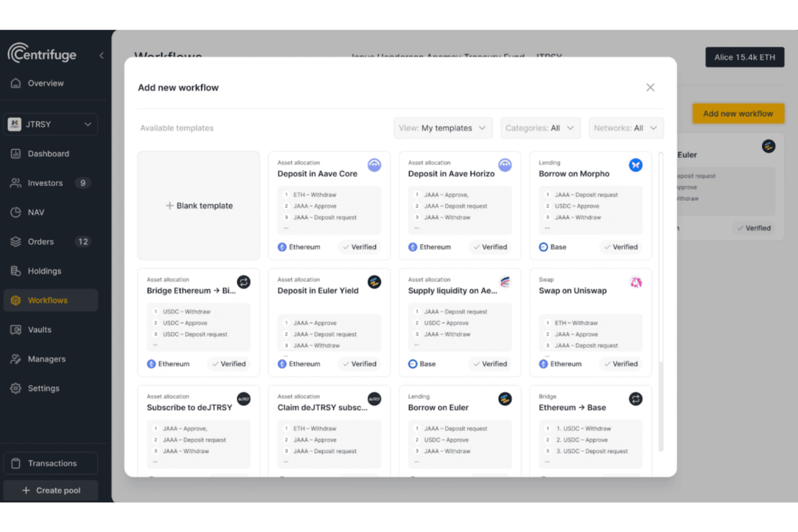Choose the Blank template card

pyautogui.click(x=198, y=206)
